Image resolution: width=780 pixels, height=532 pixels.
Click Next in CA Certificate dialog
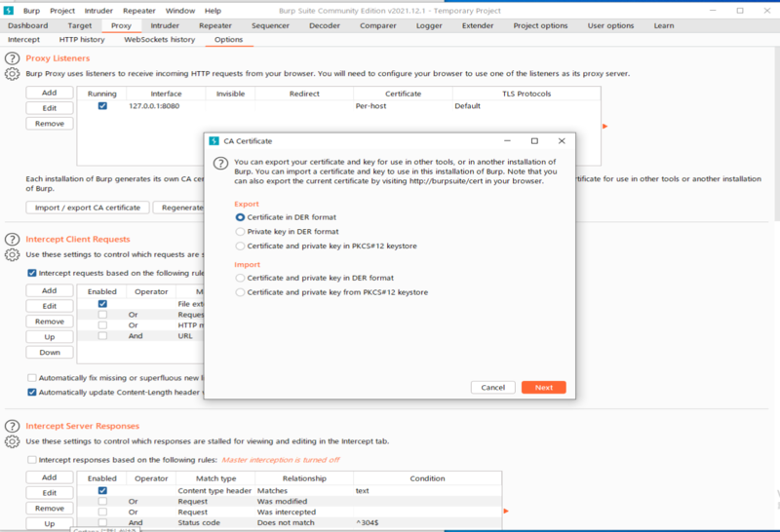[x=544, y=388]
